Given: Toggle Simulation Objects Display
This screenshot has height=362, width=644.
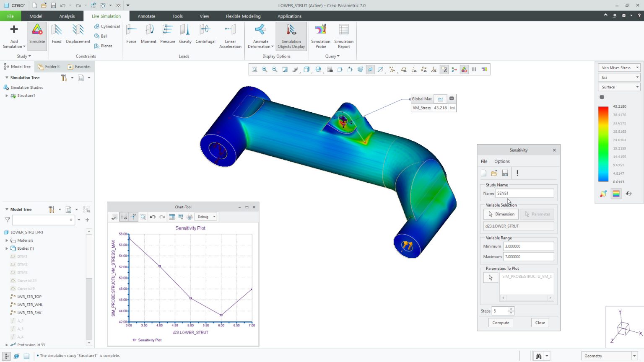Looking at the screenshot, I should tap(291, 36).
